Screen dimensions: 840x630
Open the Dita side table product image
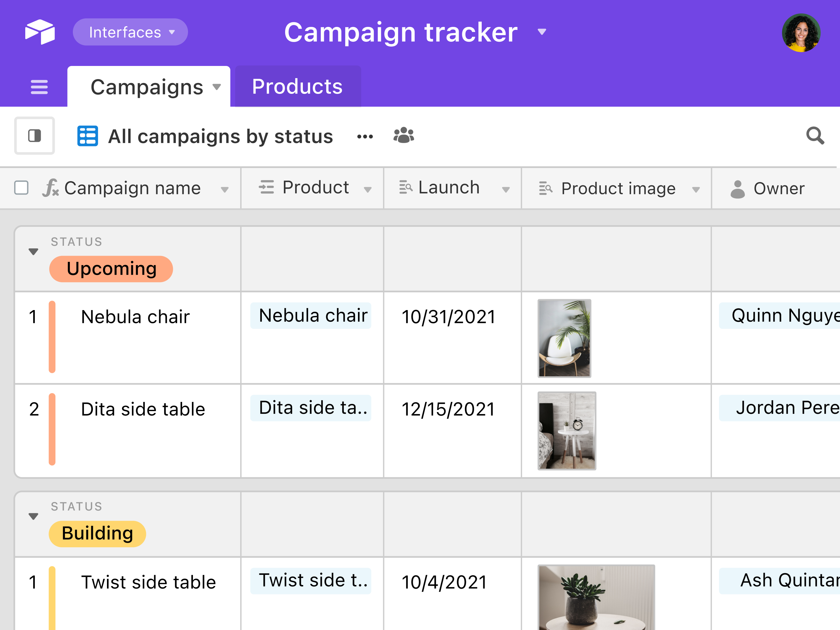[x=566, y=430]
